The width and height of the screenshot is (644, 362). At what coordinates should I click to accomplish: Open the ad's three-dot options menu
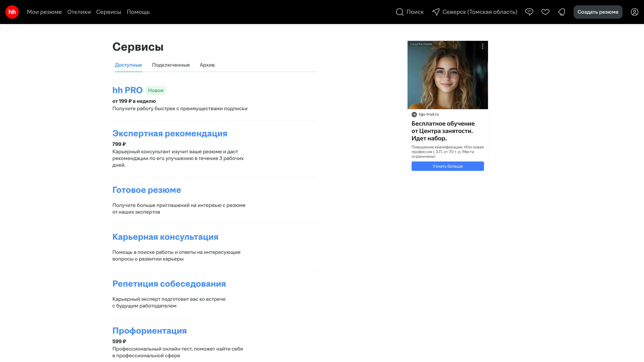point(482,46)
